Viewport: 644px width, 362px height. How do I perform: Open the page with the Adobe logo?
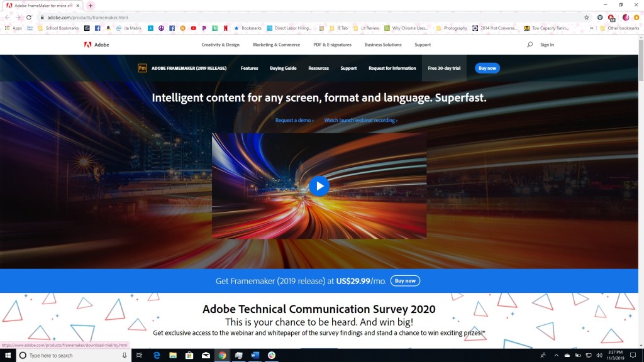pos(98,45)
